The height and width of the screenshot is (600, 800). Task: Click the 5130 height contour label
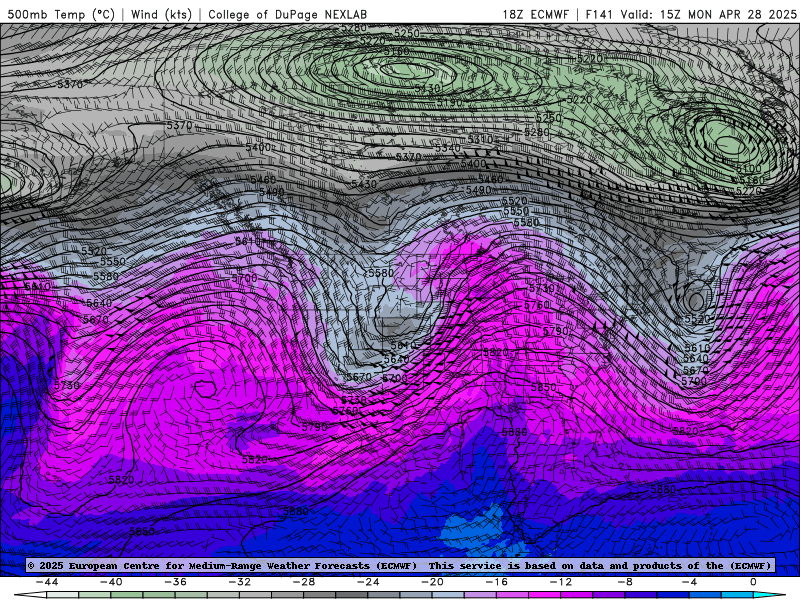(x=427, y=88)
